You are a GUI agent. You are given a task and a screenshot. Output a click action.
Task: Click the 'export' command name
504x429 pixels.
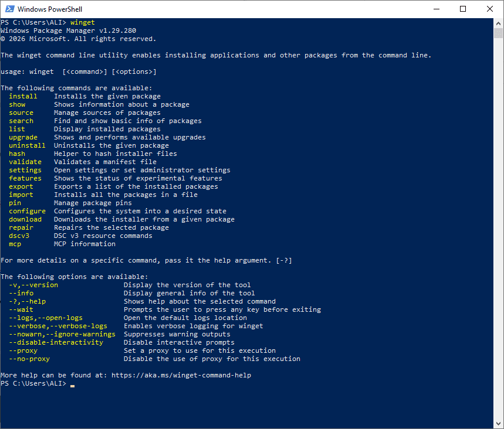click(x=21, y=186)
